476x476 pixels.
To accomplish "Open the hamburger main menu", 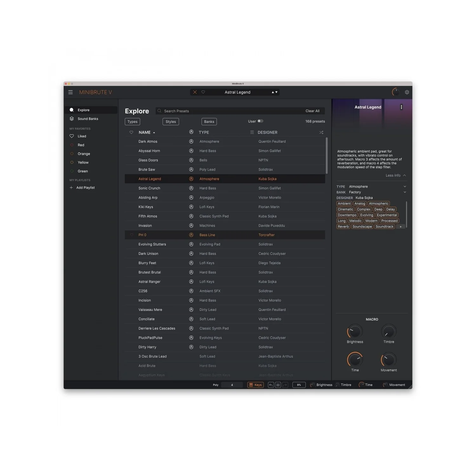I will pos(70,92).
